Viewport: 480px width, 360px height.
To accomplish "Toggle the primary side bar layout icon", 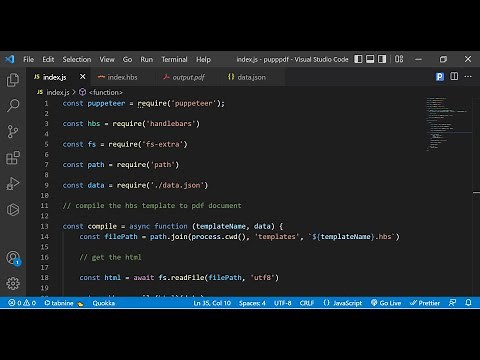I will (358, 59).
